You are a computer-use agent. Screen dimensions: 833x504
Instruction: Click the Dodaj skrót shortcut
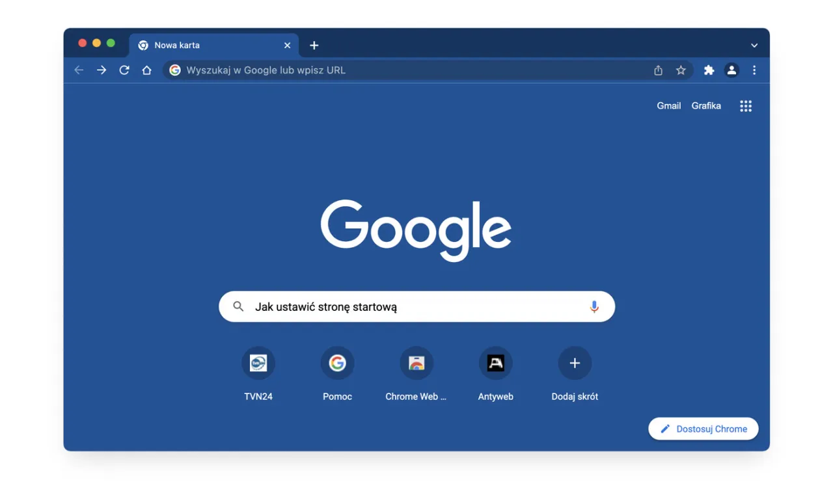click(x=575, y=363)
